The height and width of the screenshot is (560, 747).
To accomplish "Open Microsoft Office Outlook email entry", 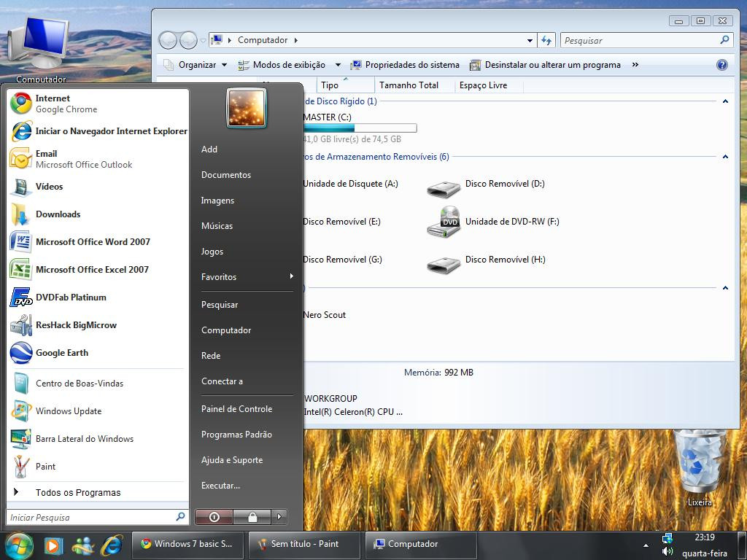I will point(98,158).
